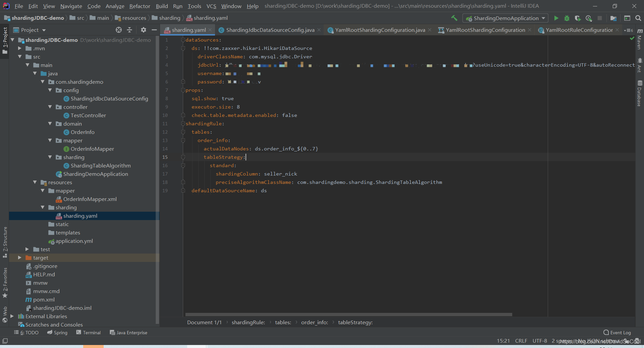The image size is (644, 348).
Task: Click the tableStrategy: breadcrumb below the editor
Action: tap(355, 322)
